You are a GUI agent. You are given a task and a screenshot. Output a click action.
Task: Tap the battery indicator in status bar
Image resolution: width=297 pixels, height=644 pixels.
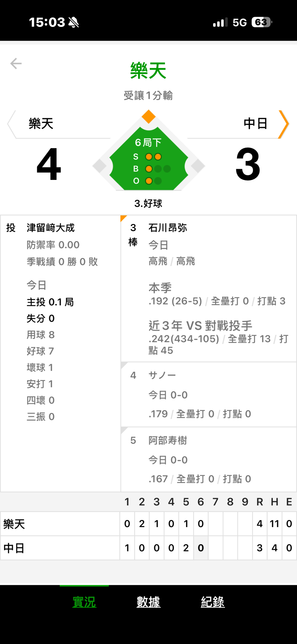[x=262, y=22]
